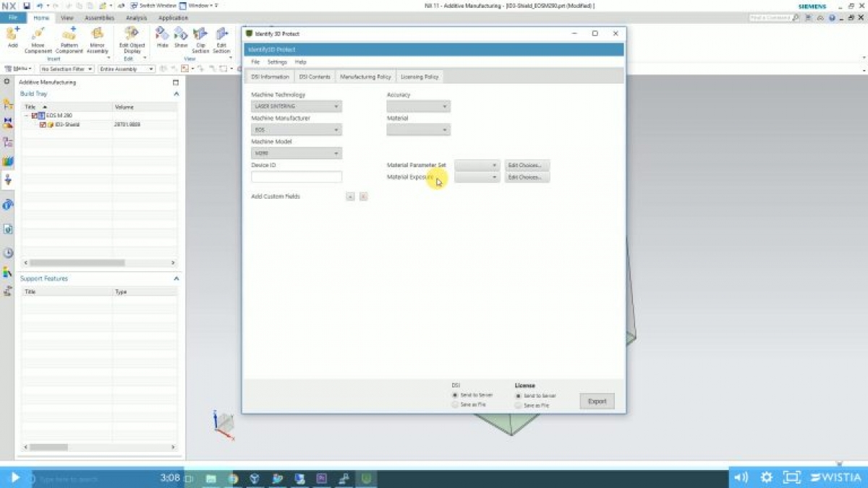Open the video settings gear
The width and height of the screenshot is (868, 488).
point(767,477)
